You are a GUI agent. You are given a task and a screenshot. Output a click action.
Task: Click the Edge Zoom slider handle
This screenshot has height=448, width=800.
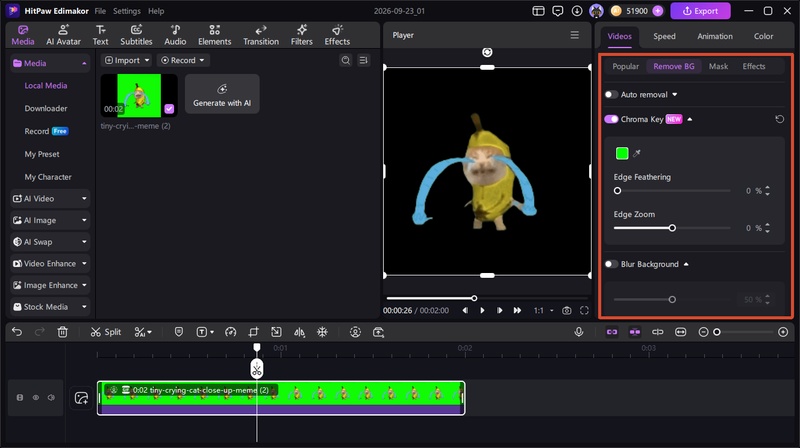click(x=672, y=228)
